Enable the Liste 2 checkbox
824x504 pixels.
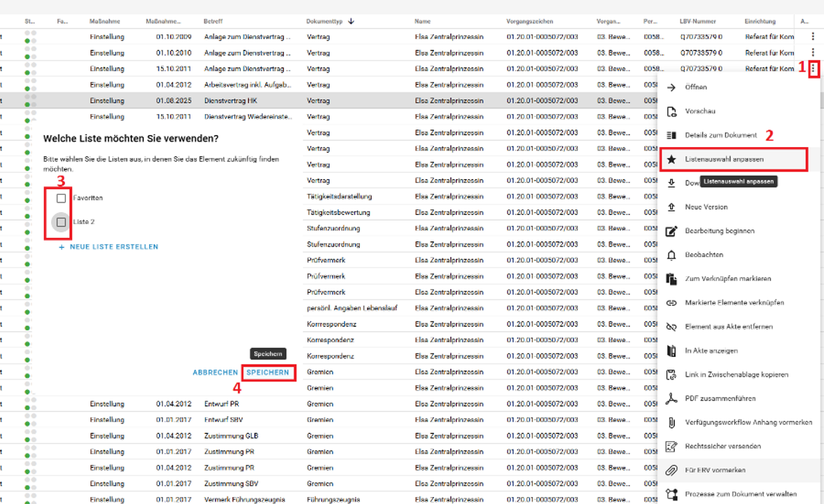point(62,222)
